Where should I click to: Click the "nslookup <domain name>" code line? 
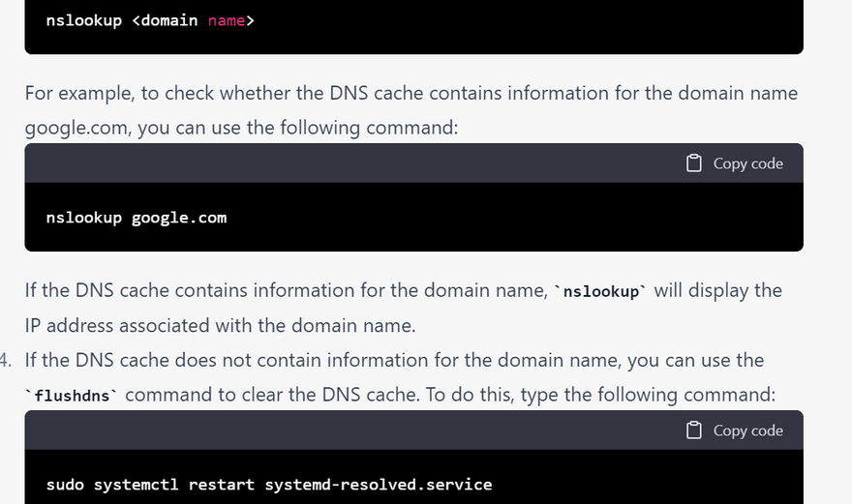pyautogui.click(x=150, y=19)
